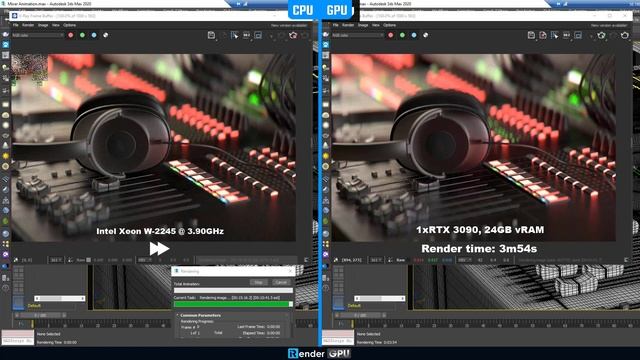Click first teapot render icon in GPU toolbar
Viewport: 640px width, 360px height.
tap(601, 36)
